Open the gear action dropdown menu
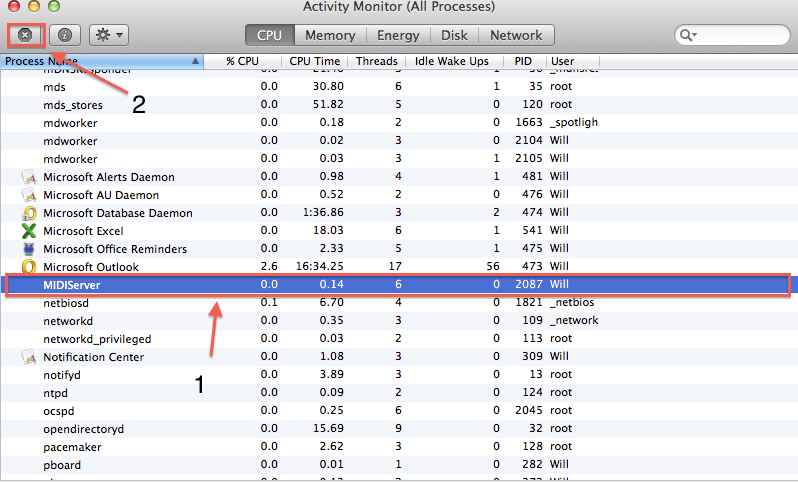This screenshot has height=482, width=798. tap(108, 34)
